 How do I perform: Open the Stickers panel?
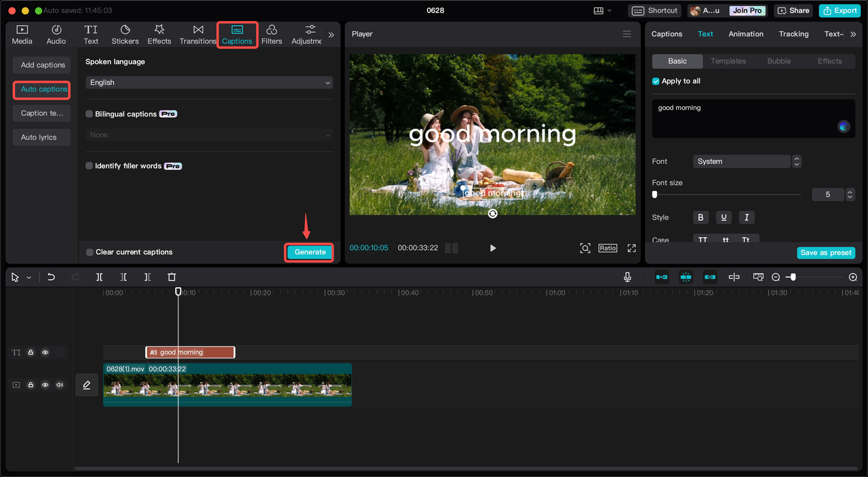point(125,35)
